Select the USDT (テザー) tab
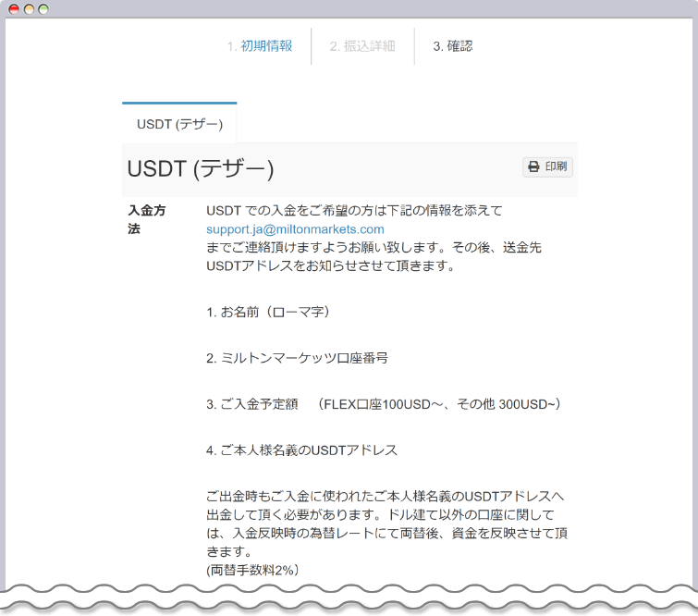 pos(179,123)
